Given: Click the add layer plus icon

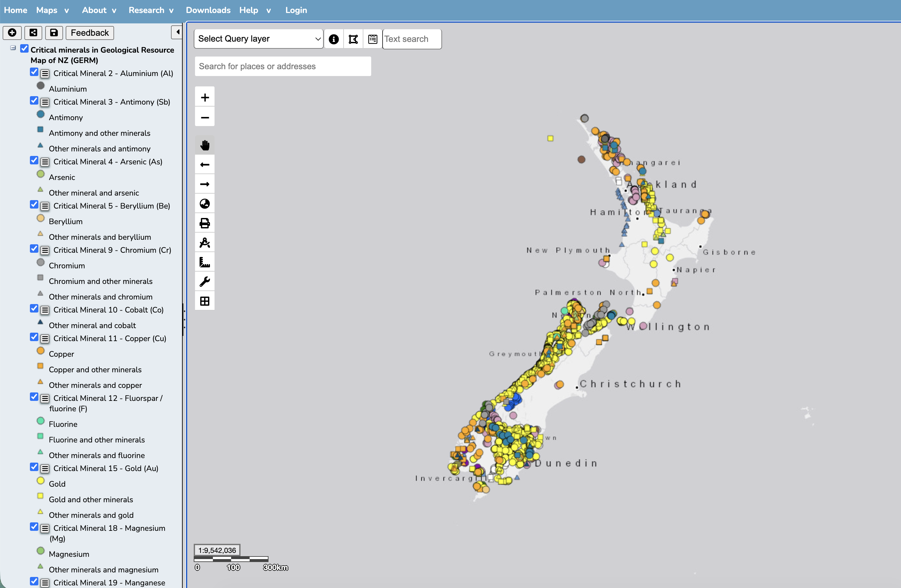Looking at the screenshot, I should point(12,33).
